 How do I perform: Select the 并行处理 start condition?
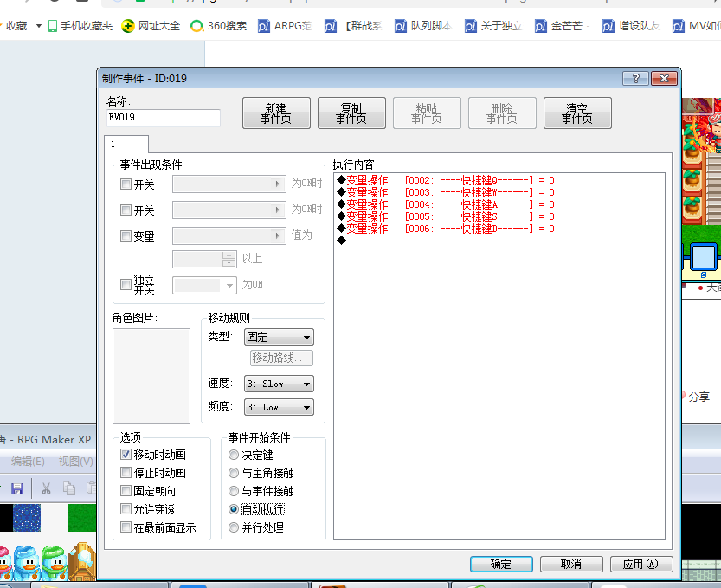tap(234, 527)
